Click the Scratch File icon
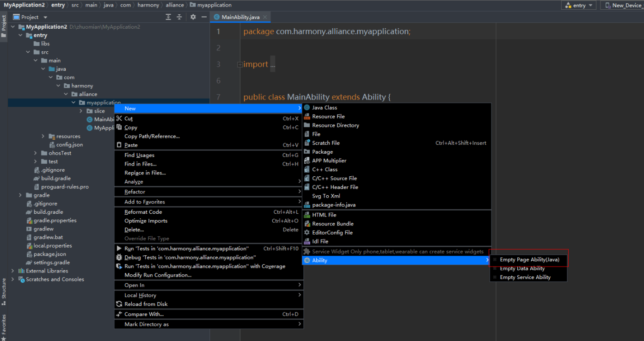The image size is (644, 341). 307,143
